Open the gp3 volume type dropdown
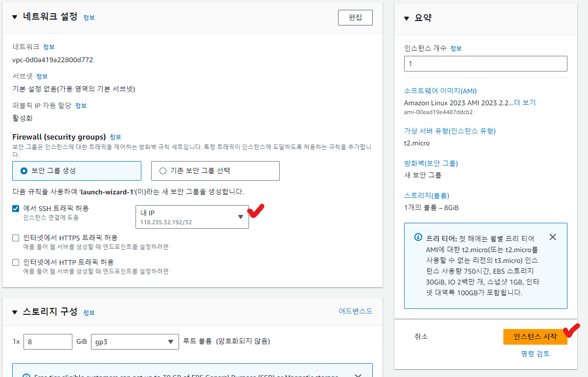This screenshot has height=377, width=588. pos(135,342)
